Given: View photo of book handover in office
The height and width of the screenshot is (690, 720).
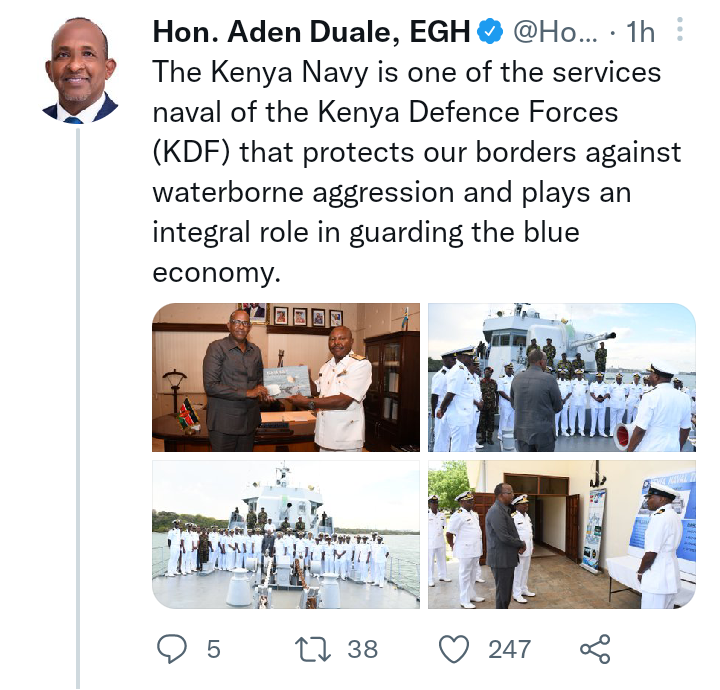Looking at the screenshot, I should (286, 377).
